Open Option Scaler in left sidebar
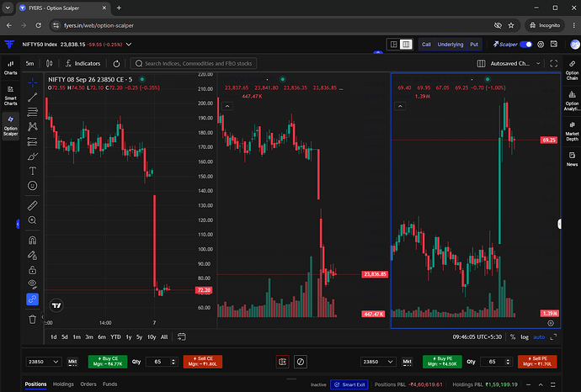Viewport: 581px width, 392px height. pyautogui.click(x=10, y=126)
